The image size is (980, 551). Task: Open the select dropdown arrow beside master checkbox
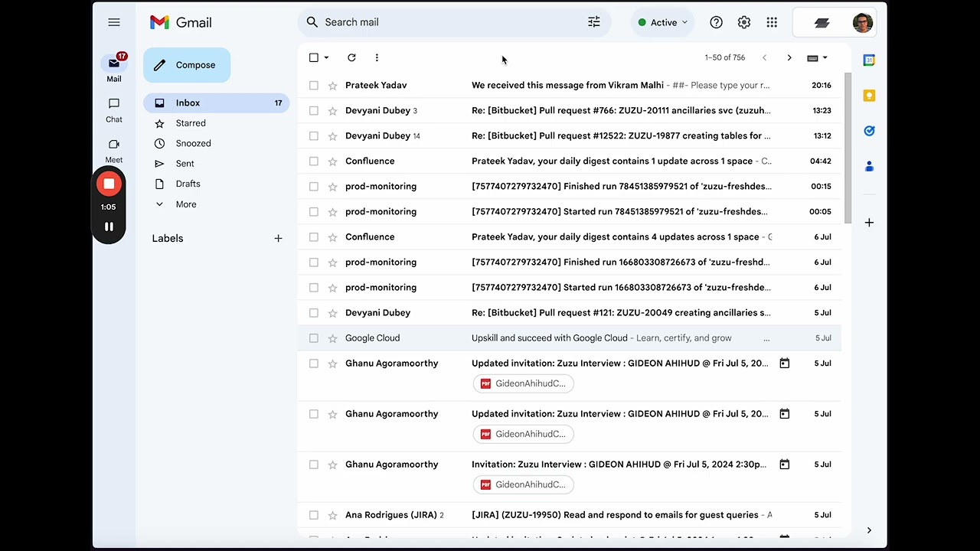[326, 57]
